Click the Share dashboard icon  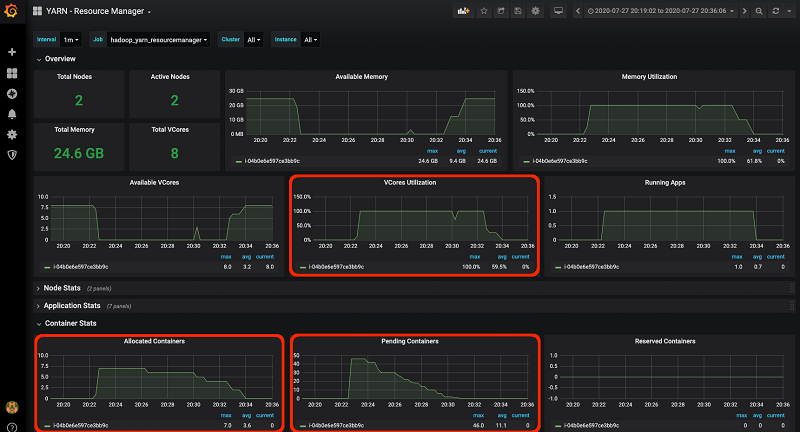pyautogui.click(x=501, y=11)
